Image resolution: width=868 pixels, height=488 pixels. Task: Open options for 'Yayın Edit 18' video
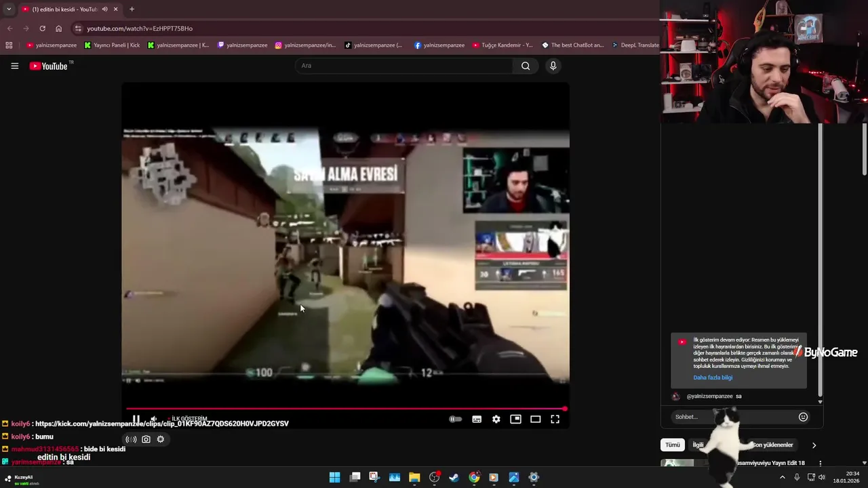click(820, 463)
